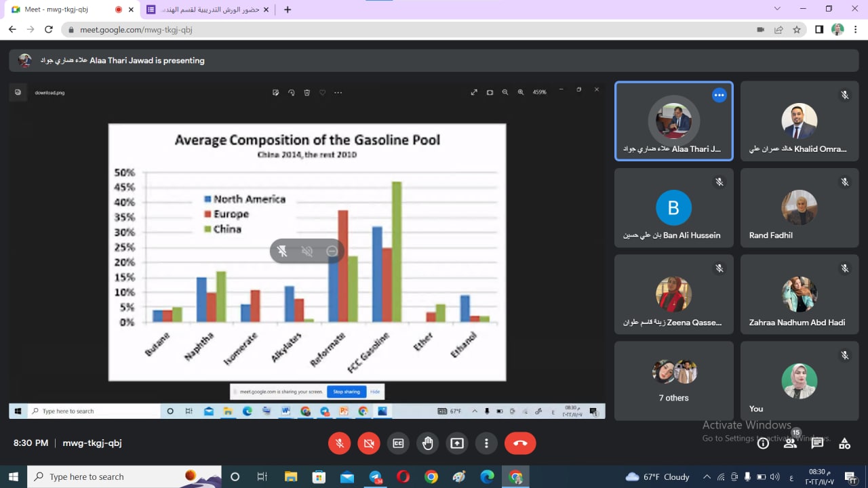Leave the call with red hang-up button
The height and width of the screenshot is (488, 868).
click(520, 443)
